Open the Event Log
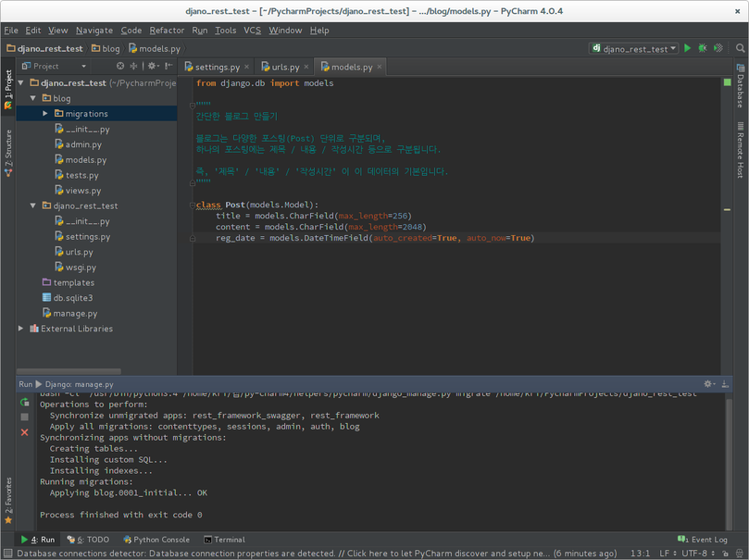 [703, 540]
